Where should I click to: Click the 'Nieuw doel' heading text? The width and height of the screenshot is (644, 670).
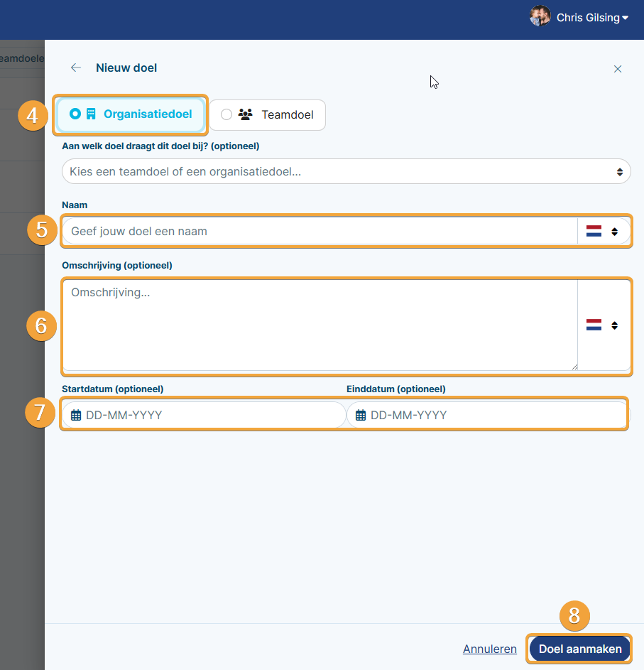point(126,68)
